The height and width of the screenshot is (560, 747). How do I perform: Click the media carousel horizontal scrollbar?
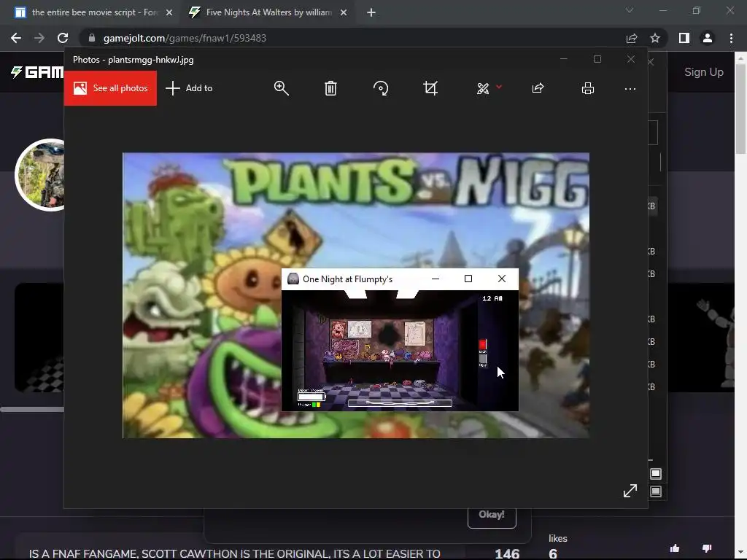(32, 409)
